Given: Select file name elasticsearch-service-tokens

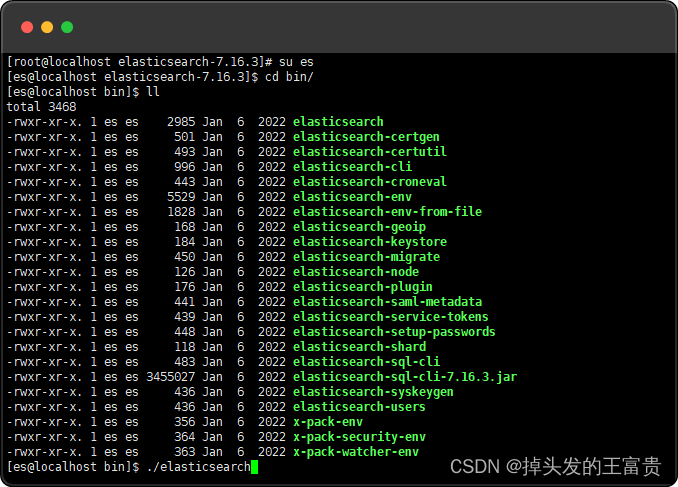Looking at the screenshot, I should point(390,317).
